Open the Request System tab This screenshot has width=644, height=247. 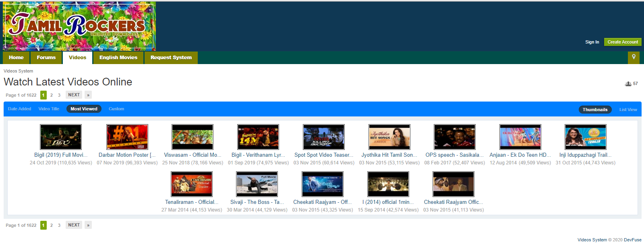click(171, 58)
